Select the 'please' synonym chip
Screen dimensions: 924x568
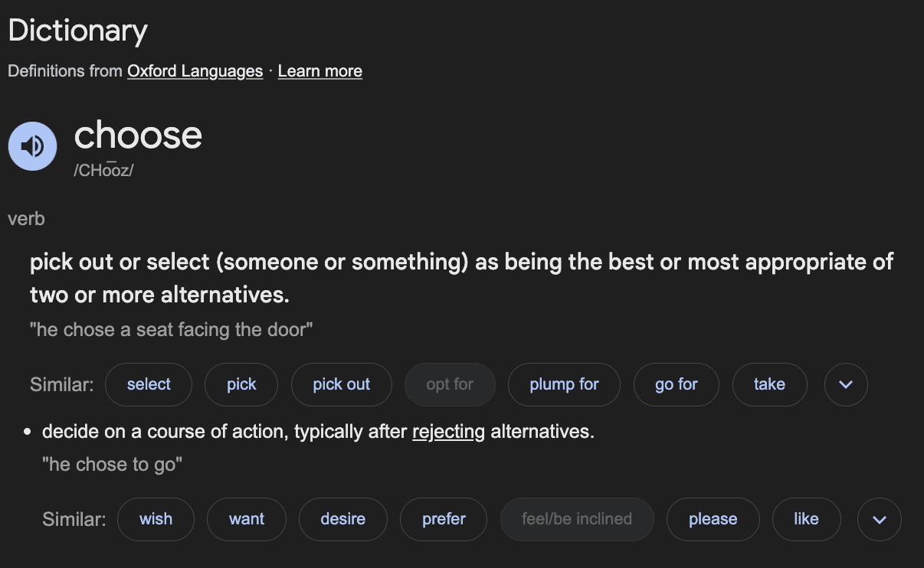tap(713, 519)
